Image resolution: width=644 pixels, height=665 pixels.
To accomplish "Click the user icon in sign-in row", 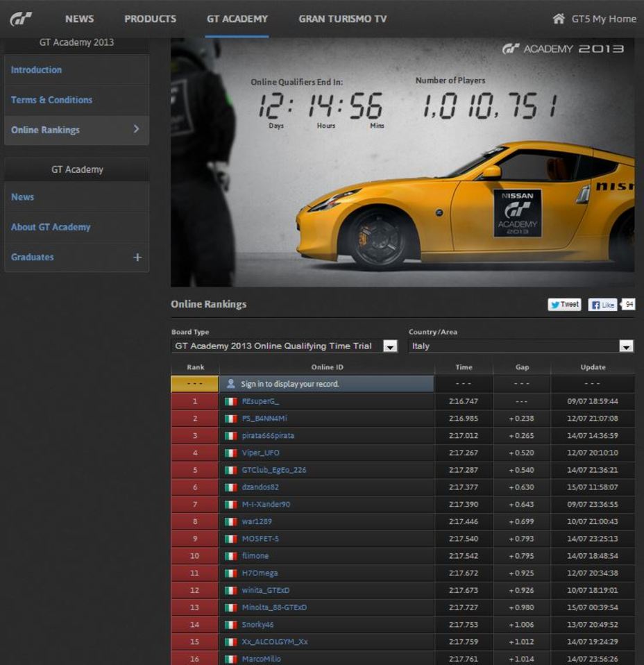I will click(230, 384).
